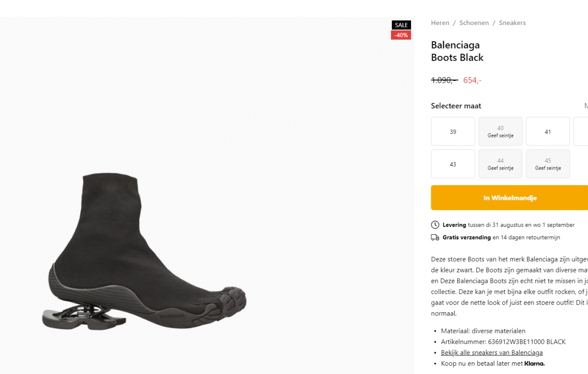Select size 39

[x=453, y=131]
